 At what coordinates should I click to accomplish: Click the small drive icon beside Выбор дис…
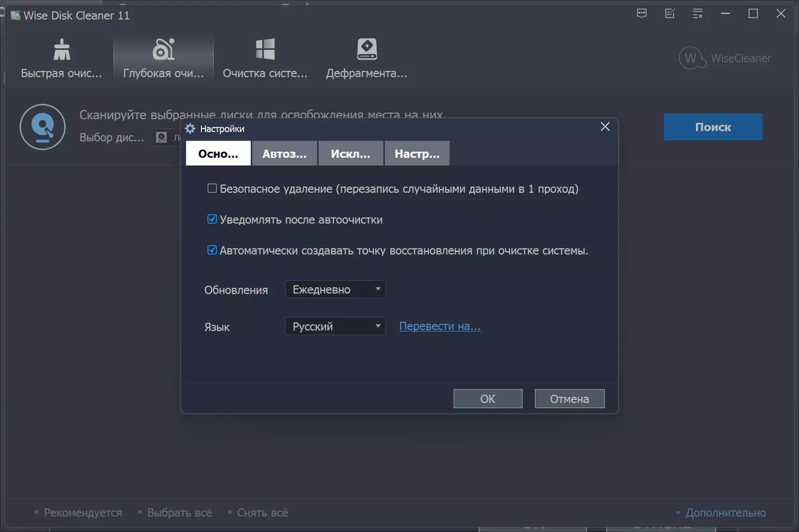click(162, 137)
